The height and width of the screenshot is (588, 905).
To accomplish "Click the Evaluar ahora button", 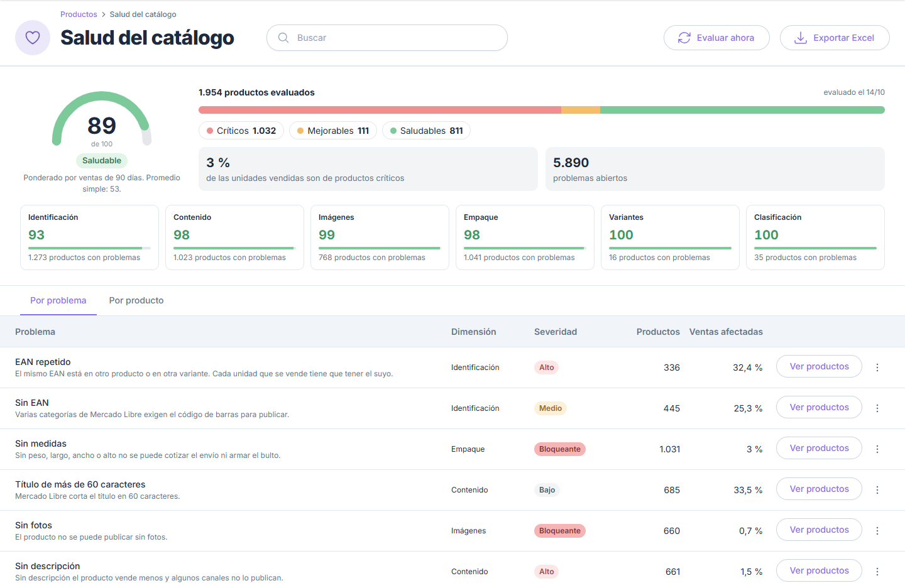I will click(716, 38).
